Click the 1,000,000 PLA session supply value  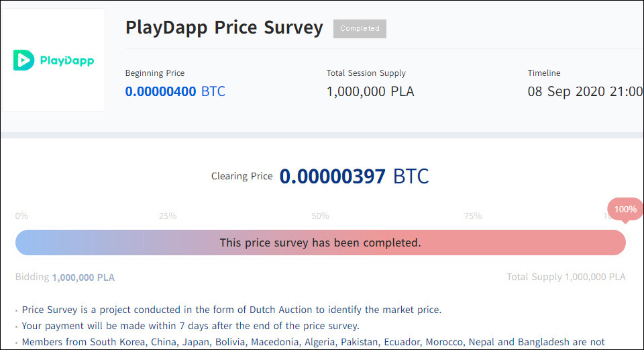[x=370, y=91]
